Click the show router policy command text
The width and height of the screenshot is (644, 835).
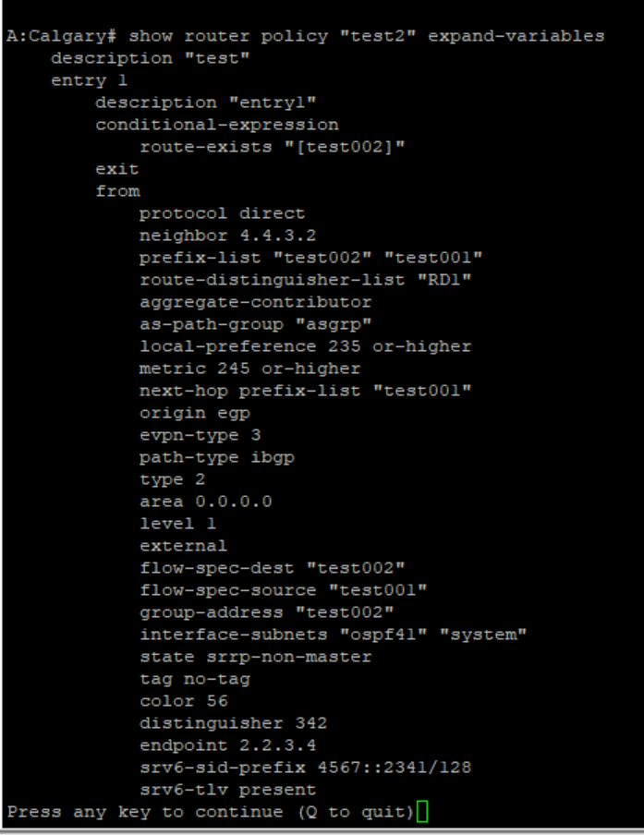[x=366, y=36]
